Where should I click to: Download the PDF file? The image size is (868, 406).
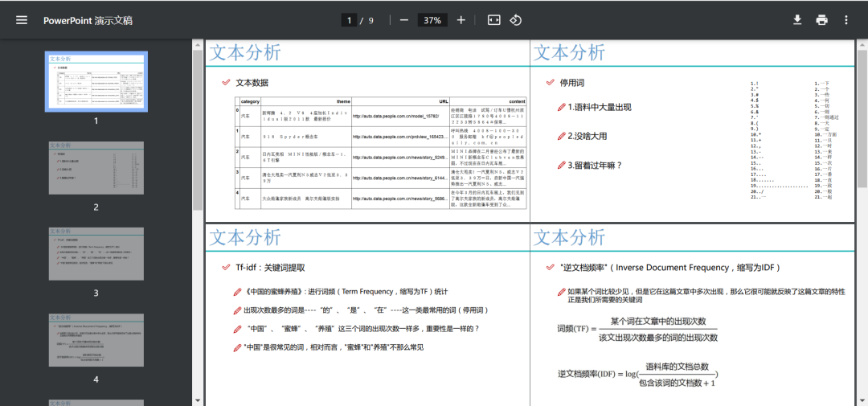coord(797,20)
